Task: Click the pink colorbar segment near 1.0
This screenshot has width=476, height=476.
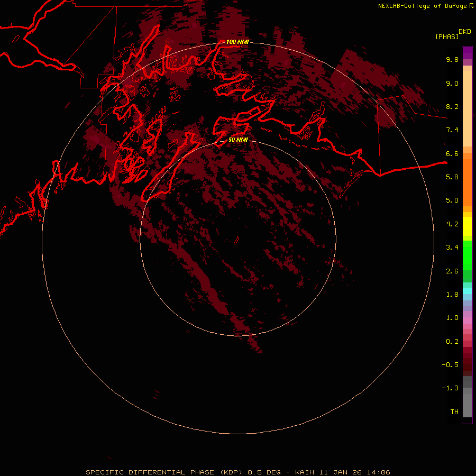Action: tap(467, 321)
